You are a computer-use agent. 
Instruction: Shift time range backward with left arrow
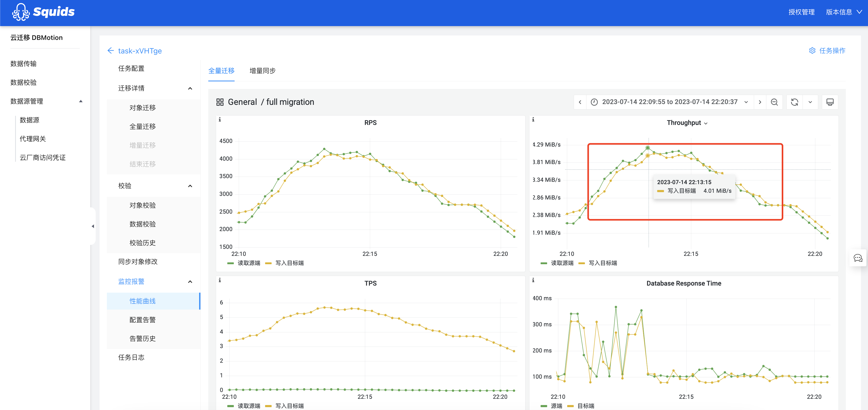click(x=580, y=102)
